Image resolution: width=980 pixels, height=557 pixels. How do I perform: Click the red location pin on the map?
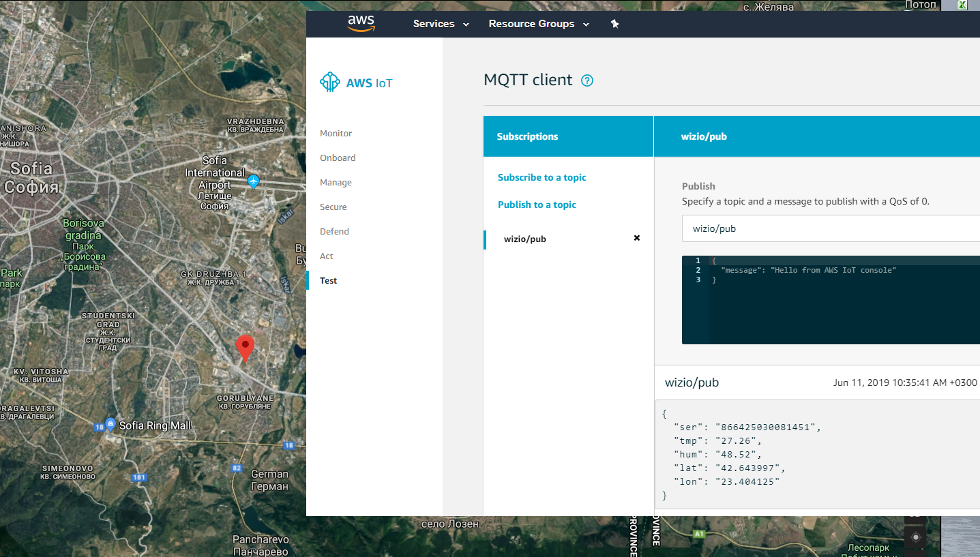tap(245, 350)
